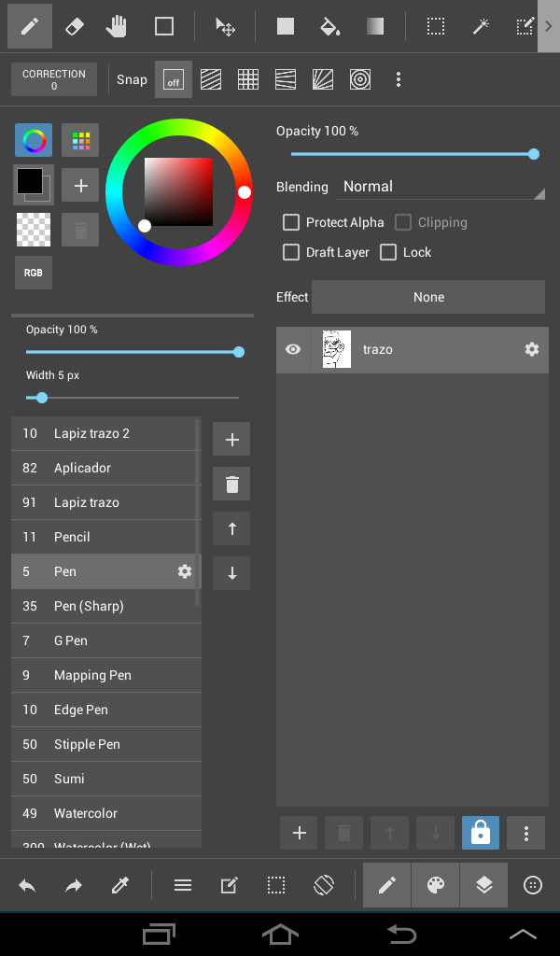Open the Gradient tool
This screenshot has width=560, height=956.
(x=375, y=25)
